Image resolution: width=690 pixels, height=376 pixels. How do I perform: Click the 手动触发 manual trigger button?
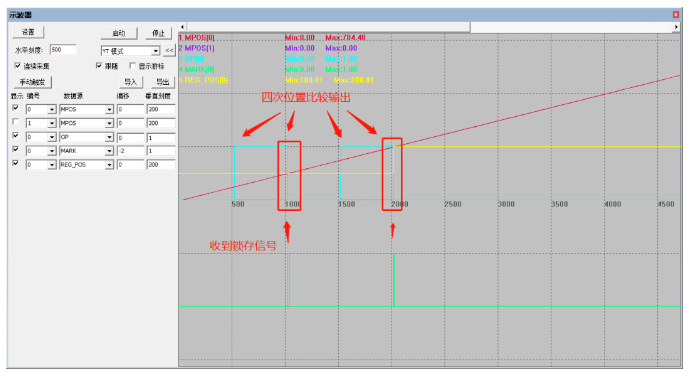33,82
